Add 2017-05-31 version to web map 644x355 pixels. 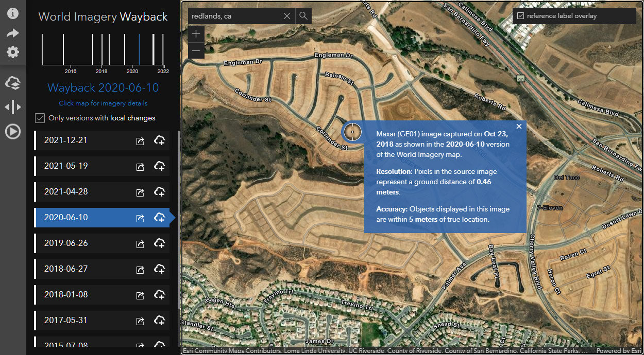tap(160, 321)
